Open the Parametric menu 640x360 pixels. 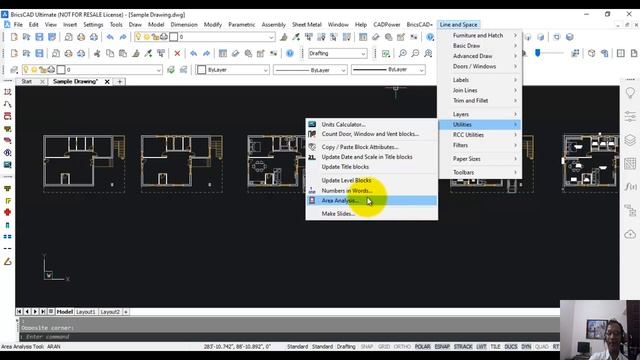(x=242, y=25)
